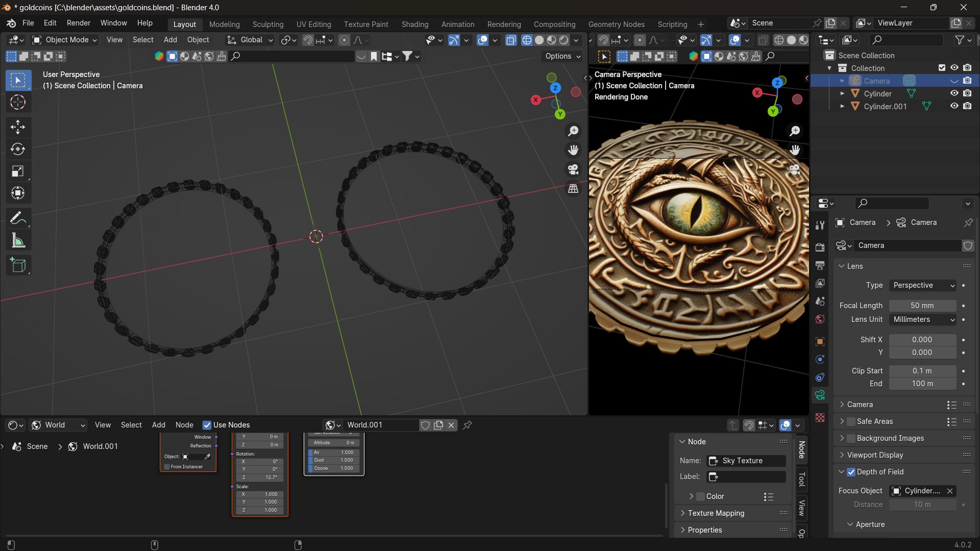980x551 pixels.
Task: Toggle Collection exclude checkbox in outliner
Action: (x=942, y=68)
